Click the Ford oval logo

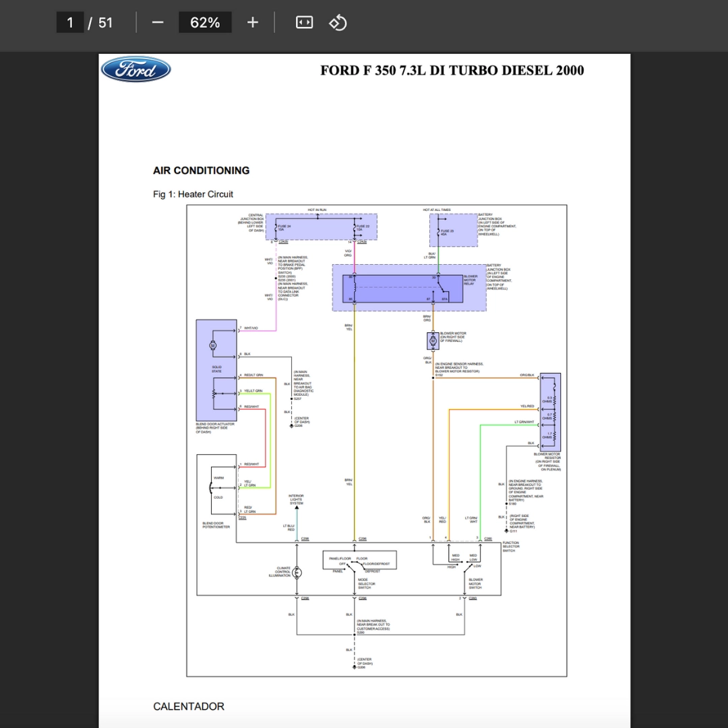(x=135, y=69)
